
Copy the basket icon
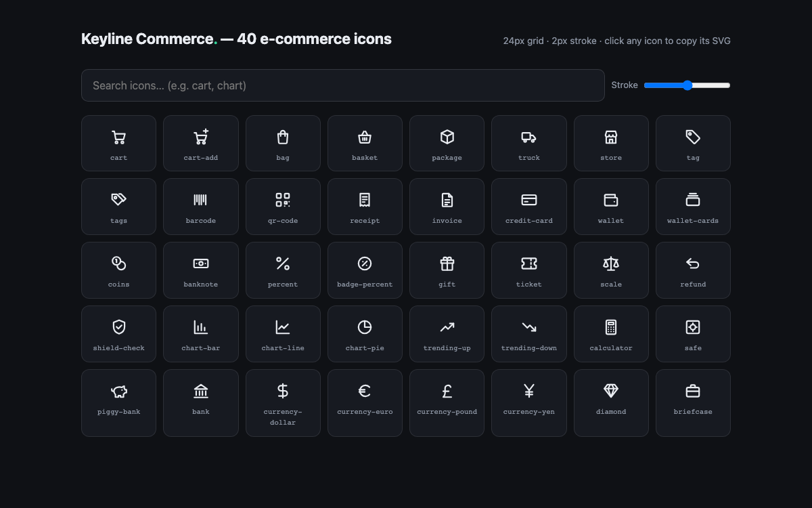click(365, 143)
